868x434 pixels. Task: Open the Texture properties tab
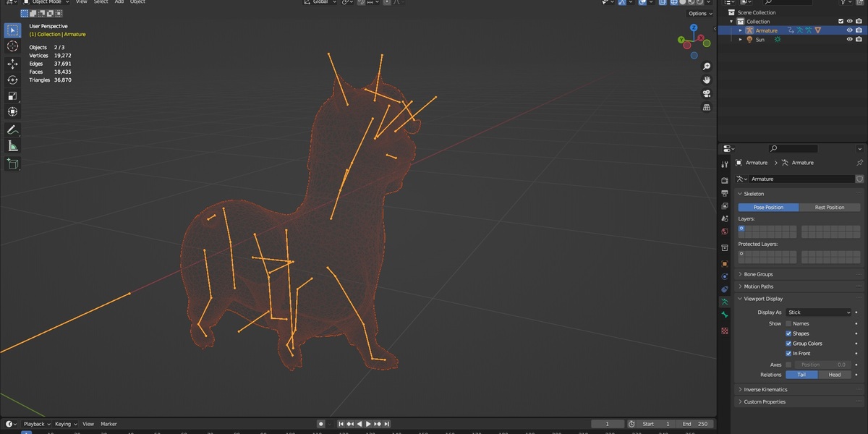(725, 331)
